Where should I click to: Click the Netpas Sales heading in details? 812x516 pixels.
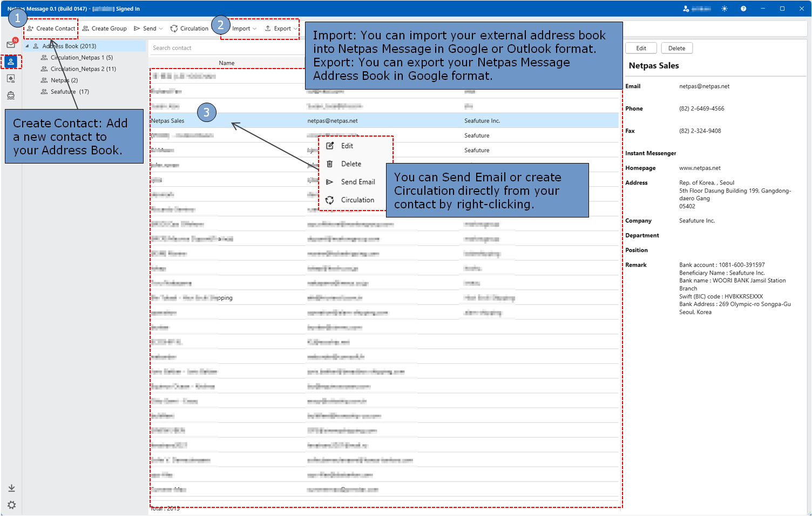(x=653, y=66)
